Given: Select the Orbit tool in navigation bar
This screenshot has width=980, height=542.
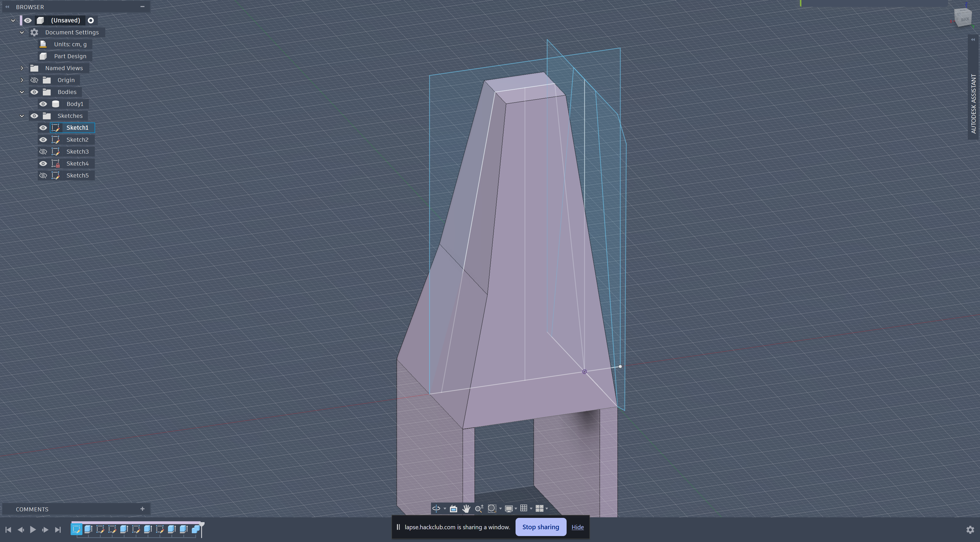Looking at the screenshot, I should [436, 508].
